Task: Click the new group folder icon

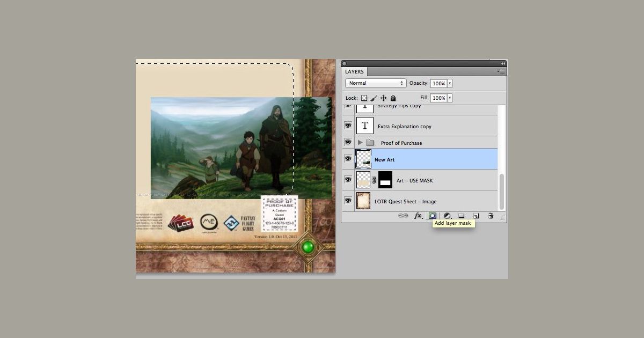Action: [x=461, y=216]
